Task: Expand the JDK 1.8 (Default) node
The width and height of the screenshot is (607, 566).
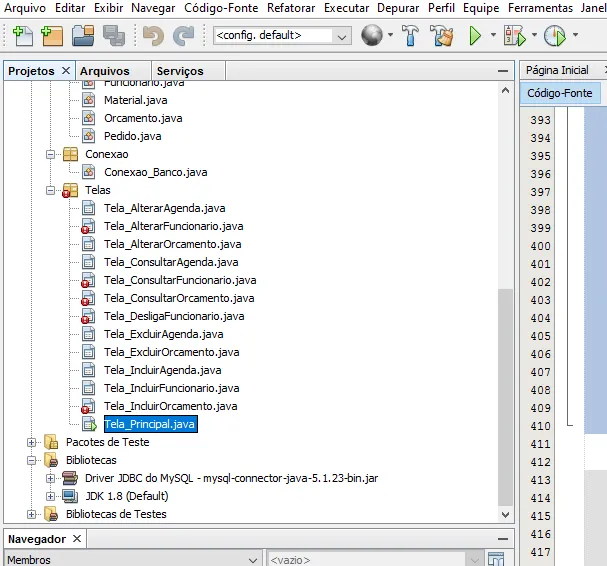Action: click(50, 497)
